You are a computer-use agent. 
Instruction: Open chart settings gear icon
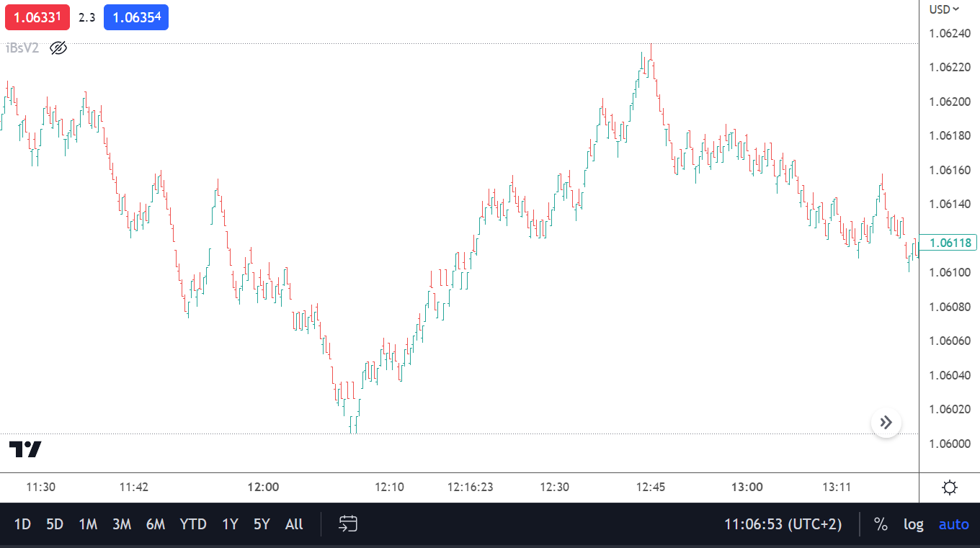[x=949, y=488]
